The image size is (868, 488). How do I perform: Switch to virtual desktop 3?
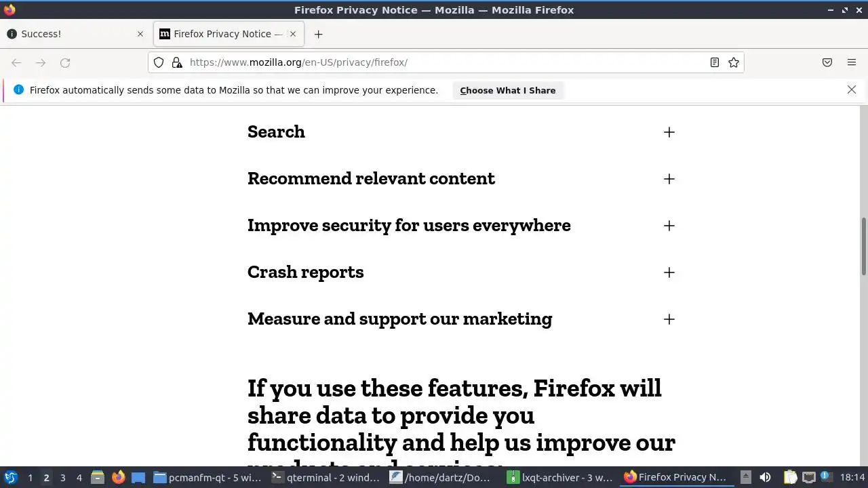pyautogui.click(x=62, y=478)
